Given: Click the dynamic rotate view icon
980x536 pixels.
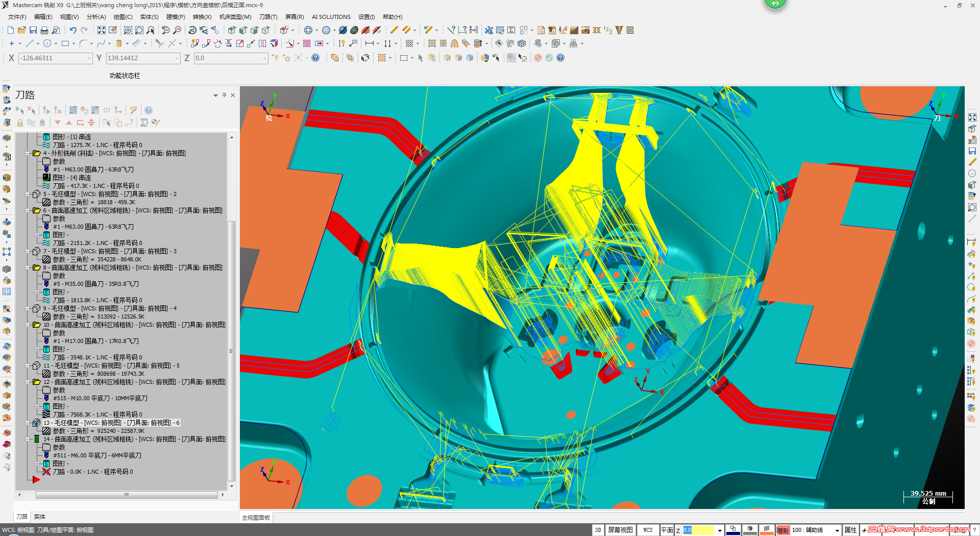Looking at the screenshot, I should 192,30.
